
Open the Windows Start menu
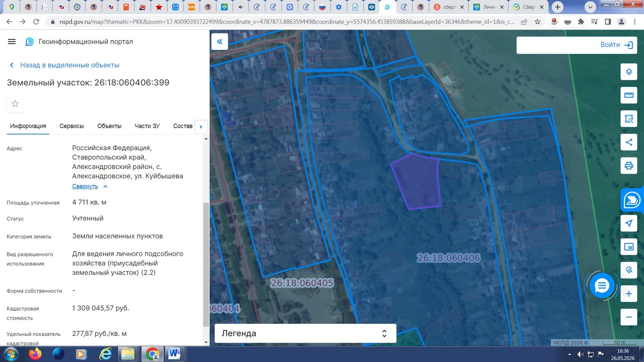(11, 354)
